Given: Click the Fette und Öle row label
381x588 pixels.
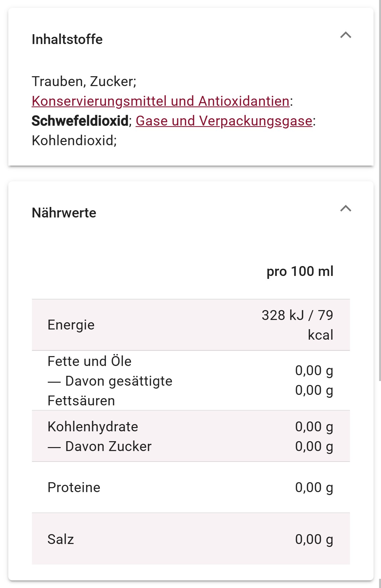Looking at the screenshot, I should click(x=89, y=361).
